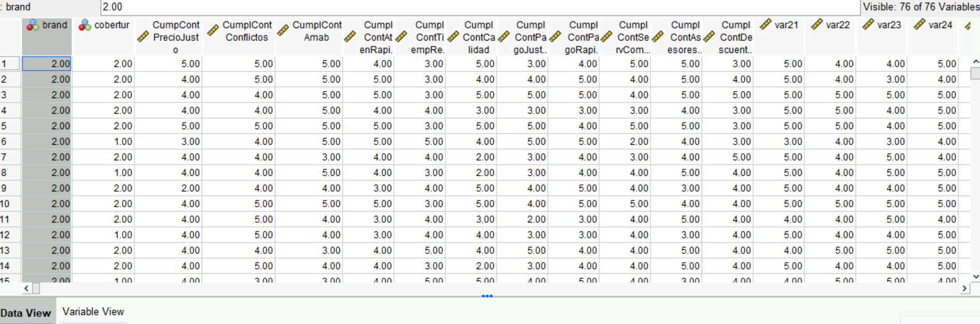Select cobertur cell 1.00 in row 8
Image resolution: width=980 pixels, height=324 pixels.
pos(104,173)
